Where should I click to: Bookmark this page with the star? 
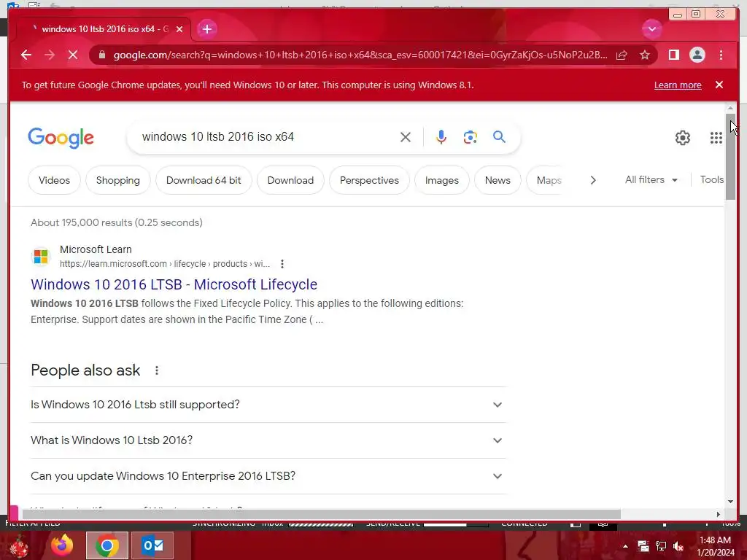(x=645, y=55)
